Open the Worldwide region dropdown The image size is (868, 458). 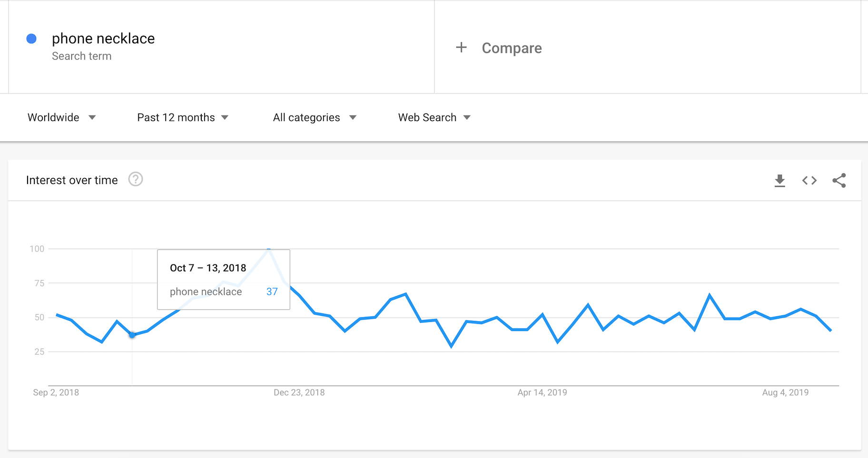pos(61,117)
